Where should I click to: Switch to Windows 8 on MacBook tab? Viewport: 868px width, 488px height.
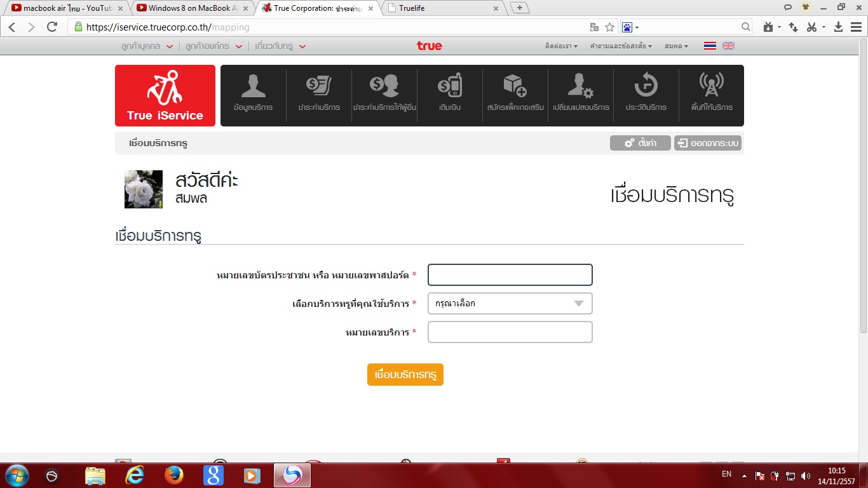[x=192, y=8]
